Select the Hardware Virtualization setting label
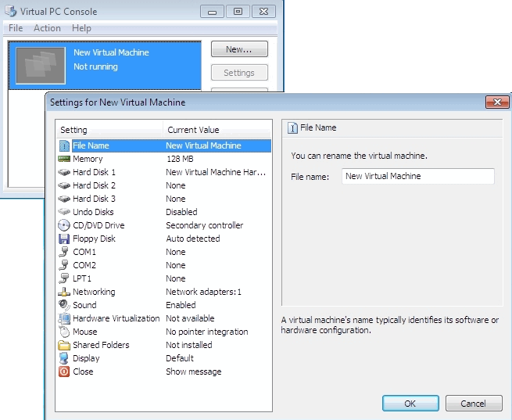512x420 pixels. (x=116, y=318)
